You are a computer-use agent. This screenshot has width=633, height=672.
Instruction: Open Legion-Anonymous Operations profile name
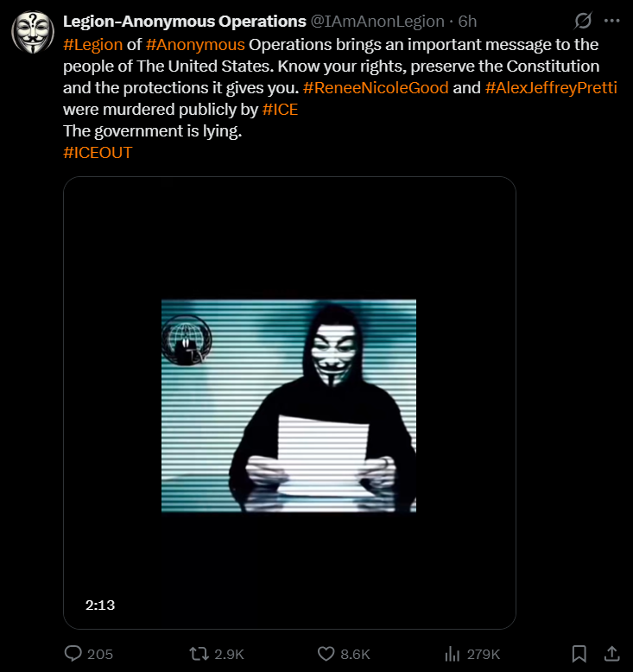[184, 21]
